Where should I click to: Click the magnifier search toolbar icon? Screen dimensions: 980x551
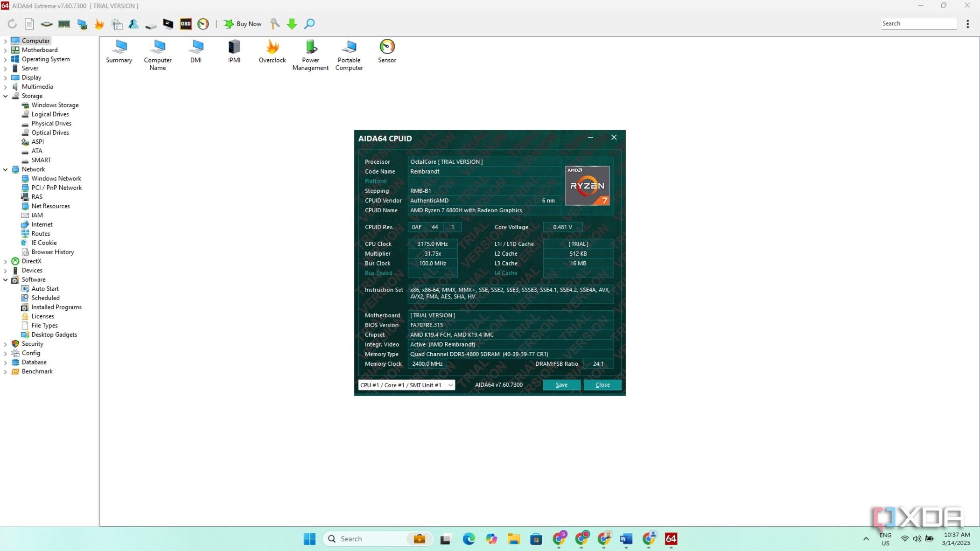tap(309, 24)
